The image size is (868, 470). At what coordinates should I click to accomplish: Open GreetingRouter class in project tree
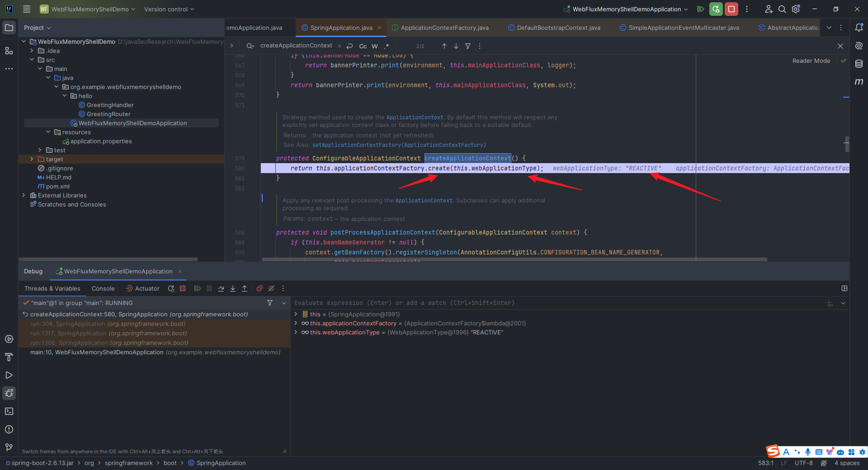click(x=108, y=114)
